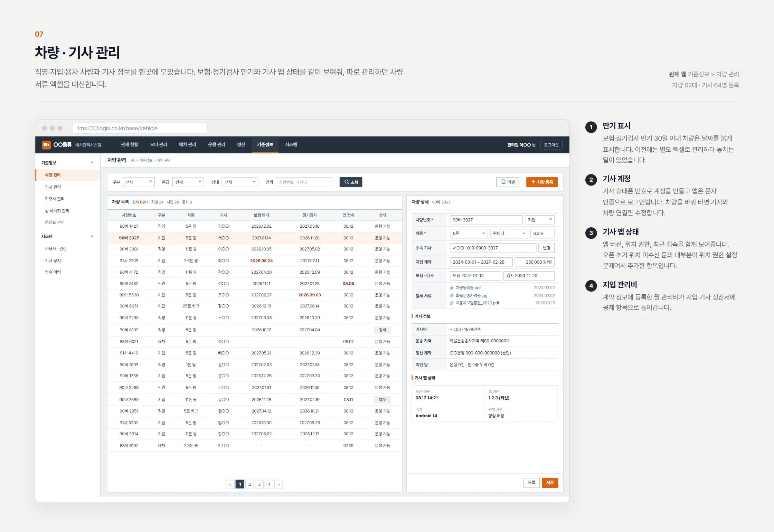Open the 정산 top menu
Screen dimensions: 774x532
click(241, 144)
